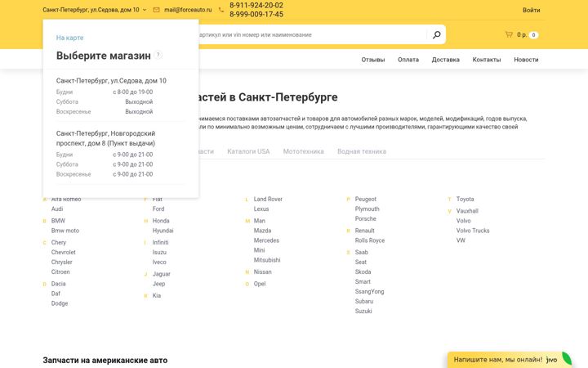The height and width of the screenshot is (368, 588).
Task: Open the Mazda brand link
Action: 262,231
